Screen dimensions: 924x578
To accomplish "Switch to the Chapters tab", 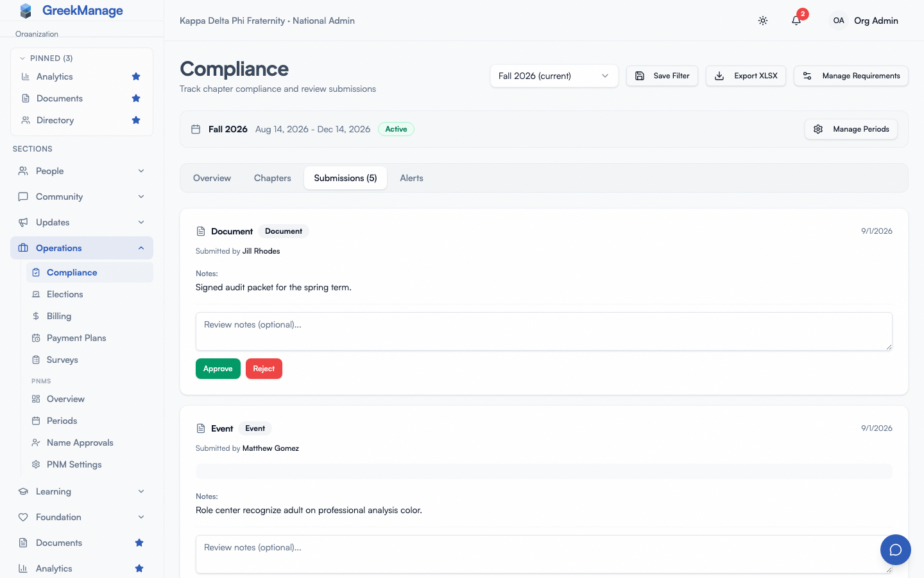I will tap(273, 178).
